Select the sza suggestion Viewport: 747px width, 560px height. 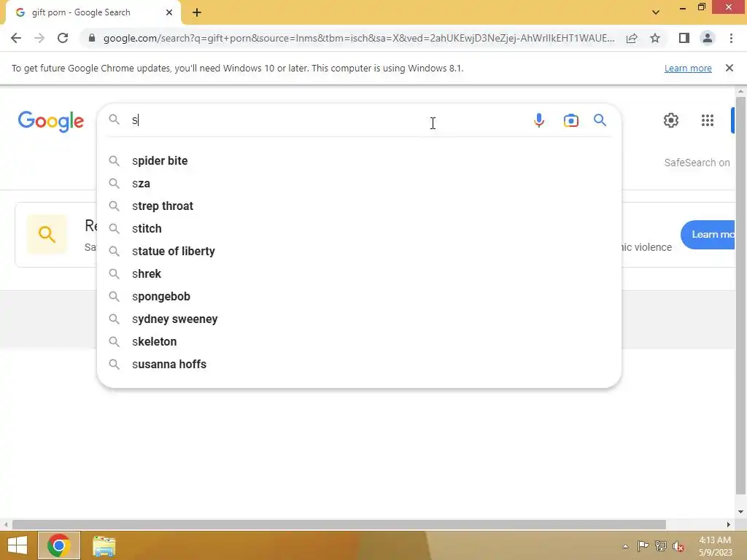[x=359, y=183]
